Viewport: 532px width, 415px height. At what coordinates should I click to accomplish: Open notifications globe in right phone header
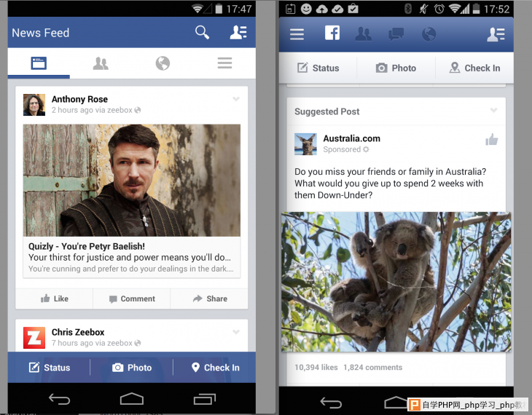click(x=429, y=34)
